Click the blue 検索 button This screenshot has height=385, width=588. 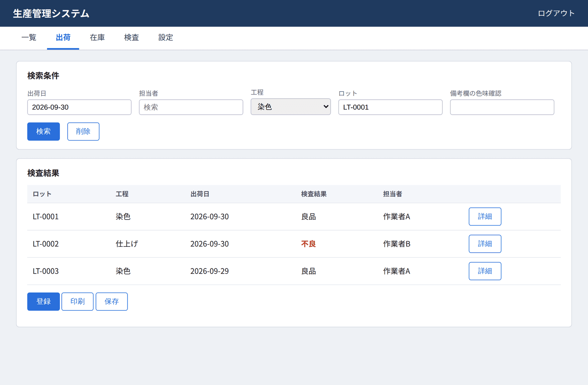coord(43,131)
